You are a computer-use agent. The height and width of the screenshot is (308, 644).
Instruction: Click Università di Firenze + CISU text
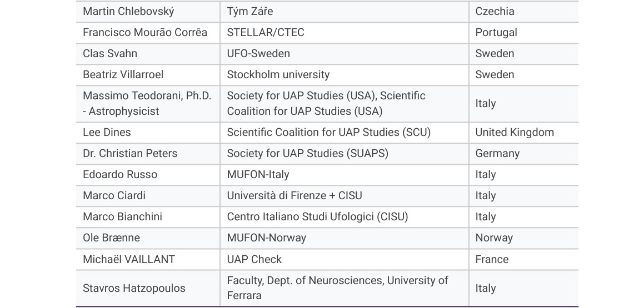coord(294,195)
